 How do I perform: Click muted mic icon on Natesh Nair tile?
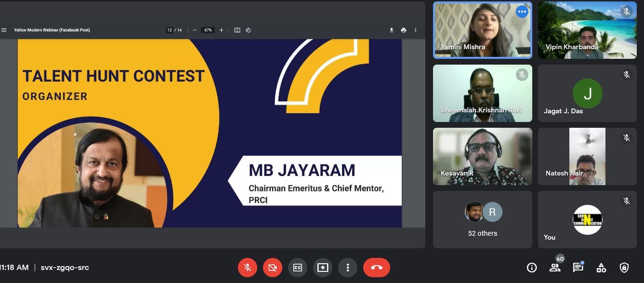627,138
